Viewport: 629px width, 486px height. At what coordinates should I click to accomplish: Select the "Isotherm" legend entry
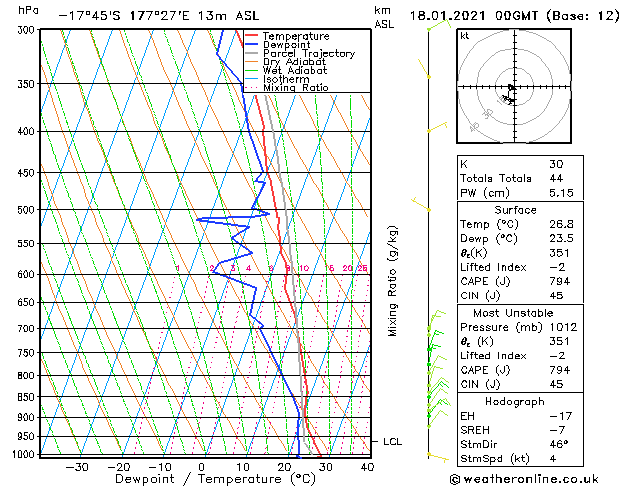pos(286,79)
